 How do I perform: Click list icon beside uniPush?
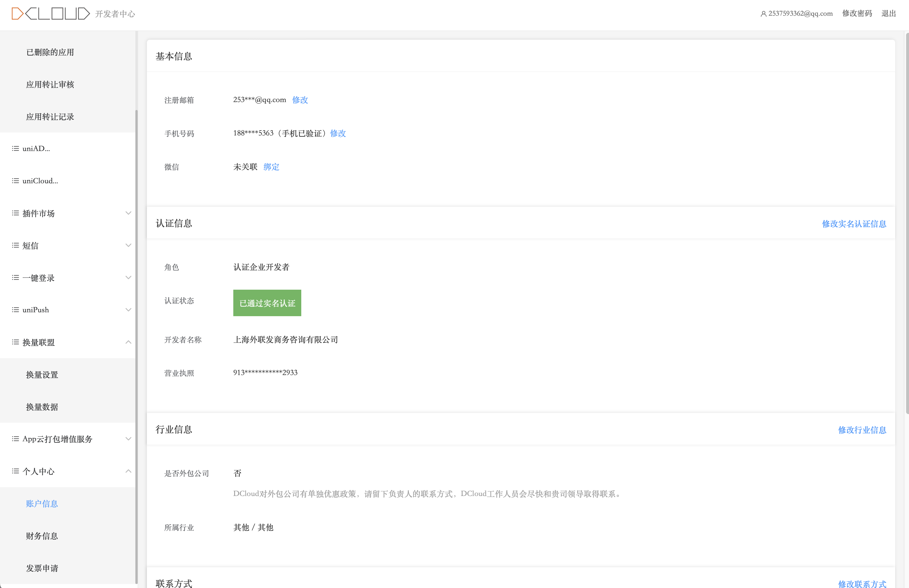click(x=15, y=310)
